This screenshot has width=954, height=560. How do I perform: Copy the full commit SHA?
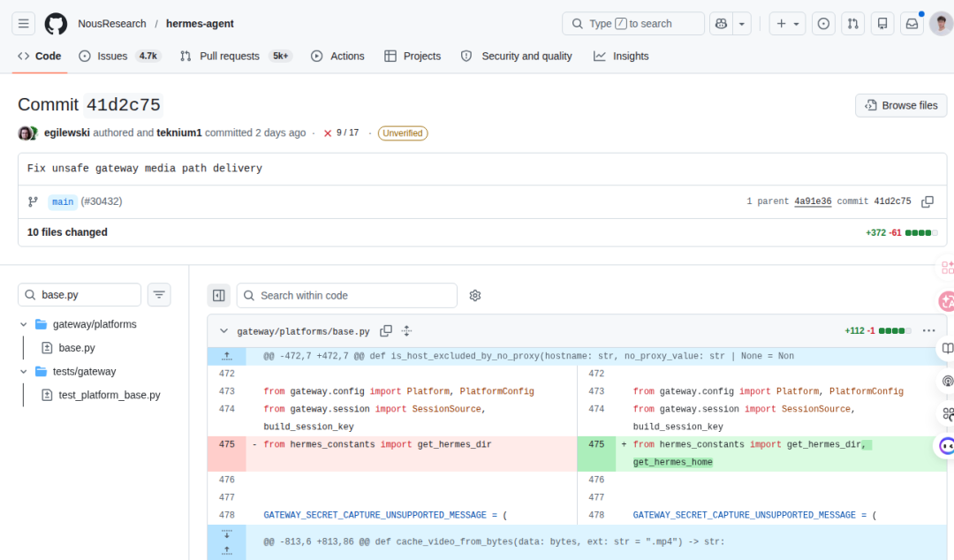point(927,201)
